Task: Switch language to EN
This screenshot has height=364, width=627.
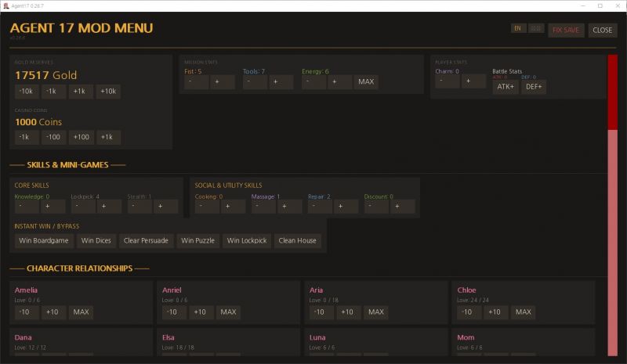Action: coord(518,28)
